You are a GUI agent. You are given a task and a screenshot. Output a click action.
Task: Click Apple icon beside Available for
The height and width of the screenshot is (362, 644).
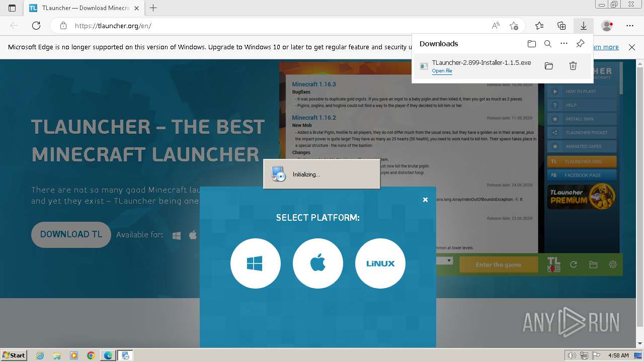tap(193, 235)
